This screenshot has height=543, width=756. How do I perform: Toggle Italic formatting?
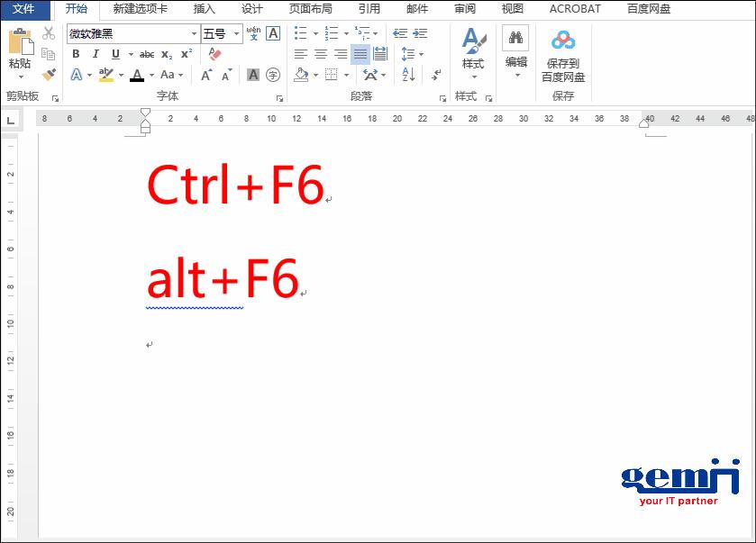click(x=96, y=52)
